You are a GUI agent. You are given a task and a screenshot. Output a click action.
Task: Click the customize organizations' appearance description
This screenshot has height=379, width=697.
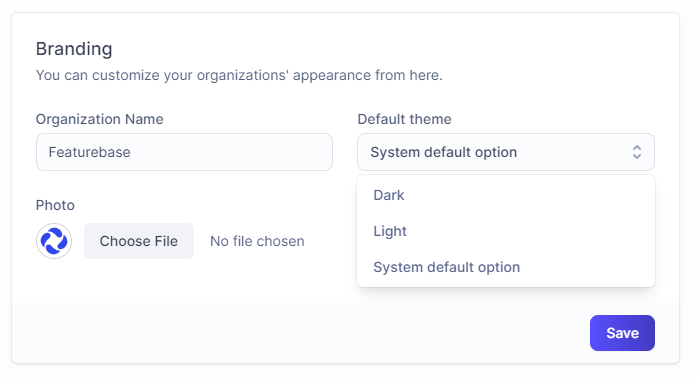(239, 75)
